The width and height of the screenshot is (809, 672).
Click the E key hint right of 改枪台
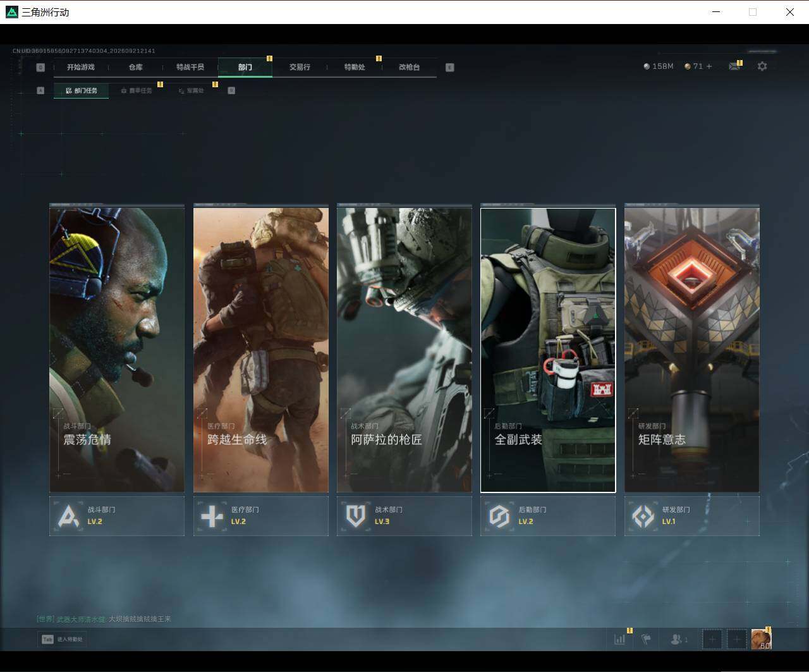tap(450, 67)
